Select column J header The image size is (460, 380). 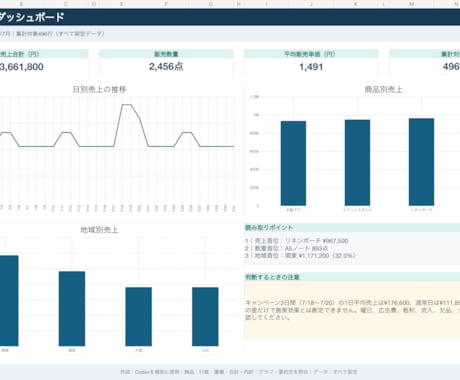pyautogui.click(x=311, y=4)
